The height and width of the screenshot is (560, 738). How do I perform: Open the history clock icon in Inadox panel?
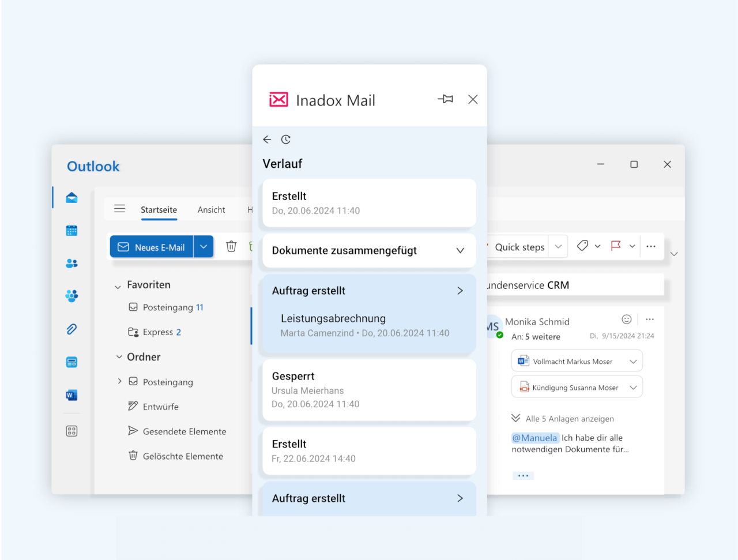pyautogui.click(x=286, y=140)
